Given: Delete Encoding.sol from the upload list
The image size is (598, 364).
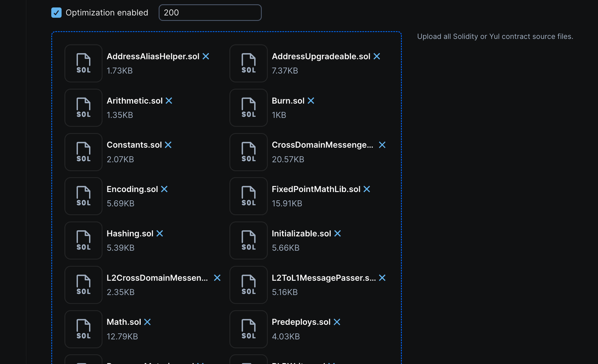Looking at the screenshot, I should click(x=164, y=189).
